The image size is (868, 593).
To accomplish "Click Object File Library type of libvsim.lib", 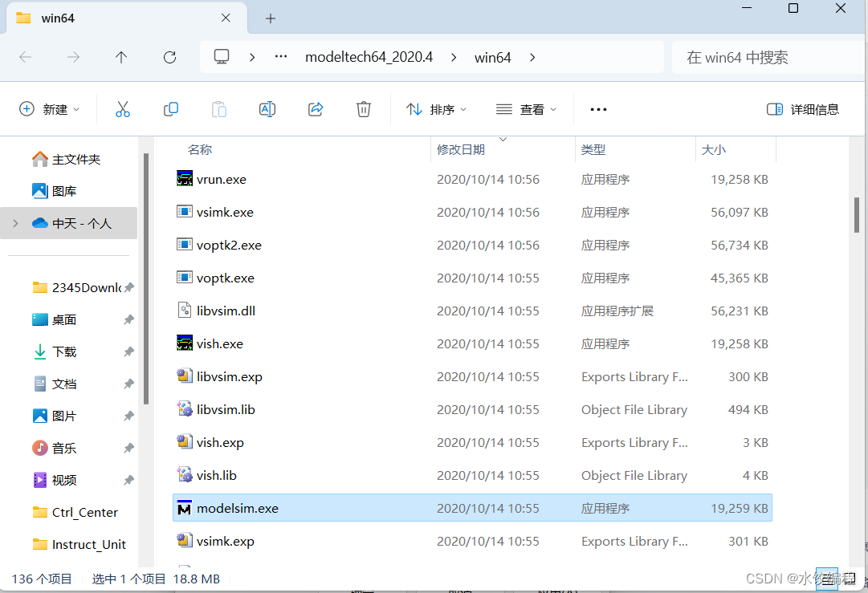I will pos(634,409).
